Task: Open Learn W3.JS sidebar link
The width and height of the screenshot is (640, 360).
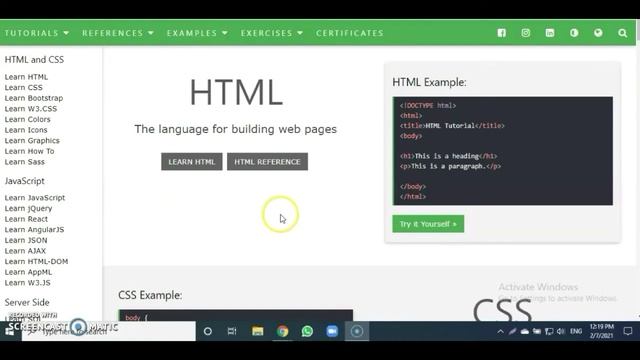Action: click(27, 282)
